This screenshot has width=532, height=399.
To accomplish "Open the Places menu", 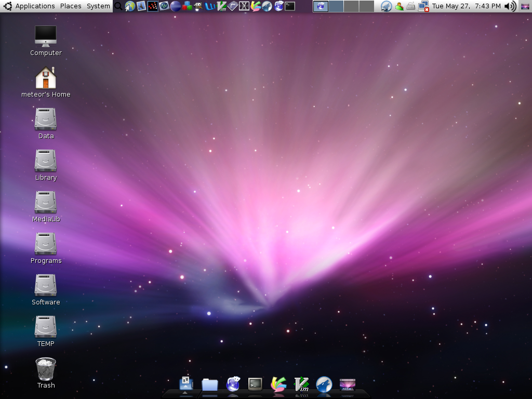I will click(x=71, y=6).
